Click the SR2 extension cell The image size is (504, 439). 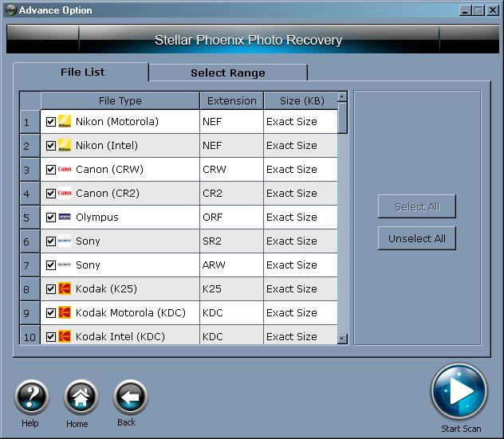(x=231, y=241)
